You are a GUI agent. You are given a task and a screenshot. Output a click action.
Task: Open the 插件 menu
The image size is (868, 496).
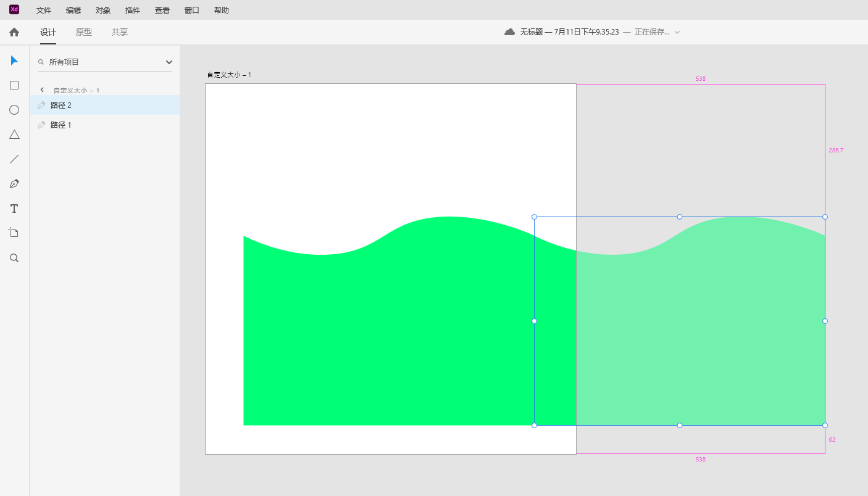[133, 10]
